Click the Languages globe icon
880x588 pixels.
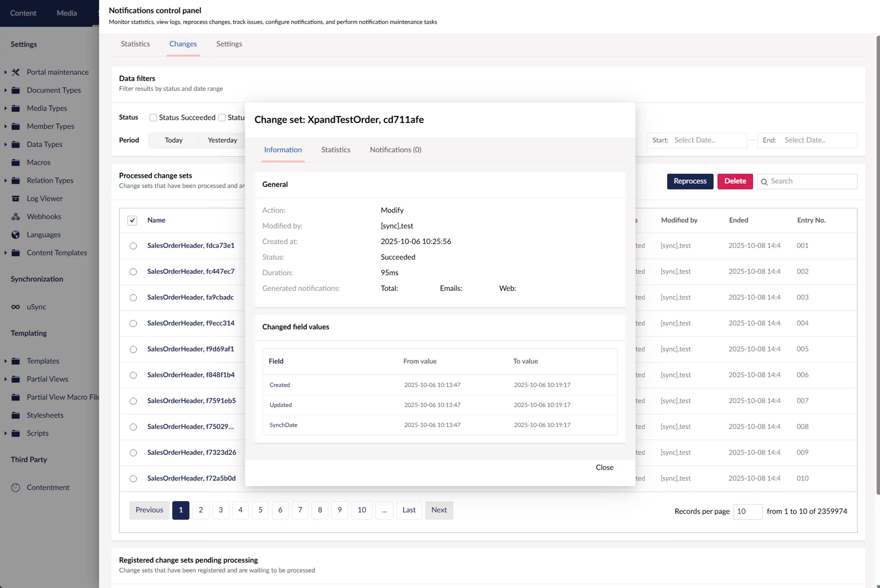(15, 234)
